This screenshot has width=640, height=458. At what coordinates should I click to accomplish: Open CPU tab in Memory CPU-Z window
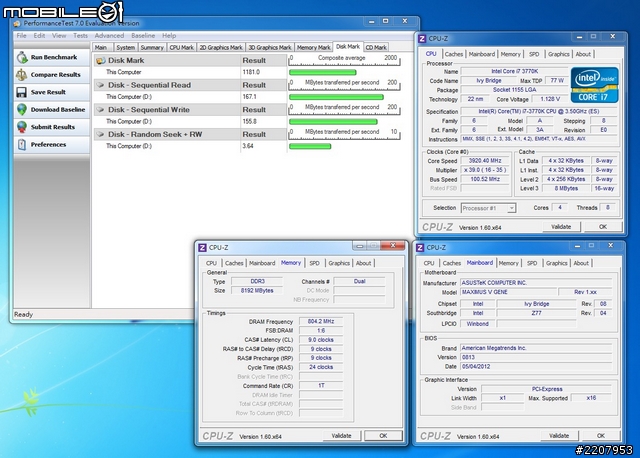[x=211, y=263]
